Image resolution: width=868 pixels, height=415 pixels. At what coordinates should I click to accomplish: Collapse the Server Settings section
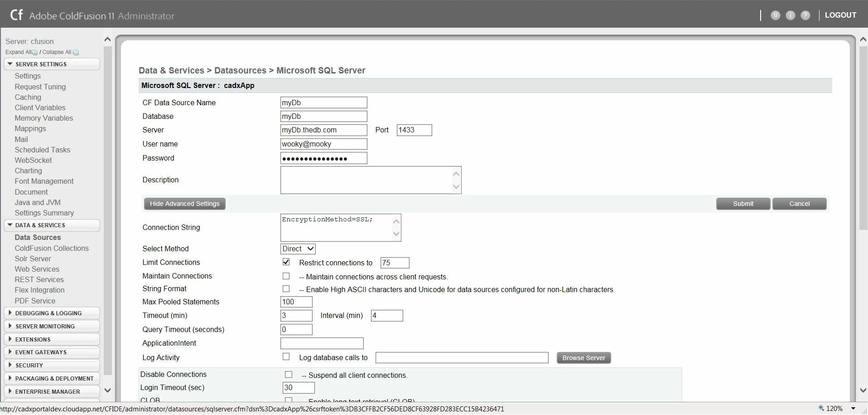(52, 64)
